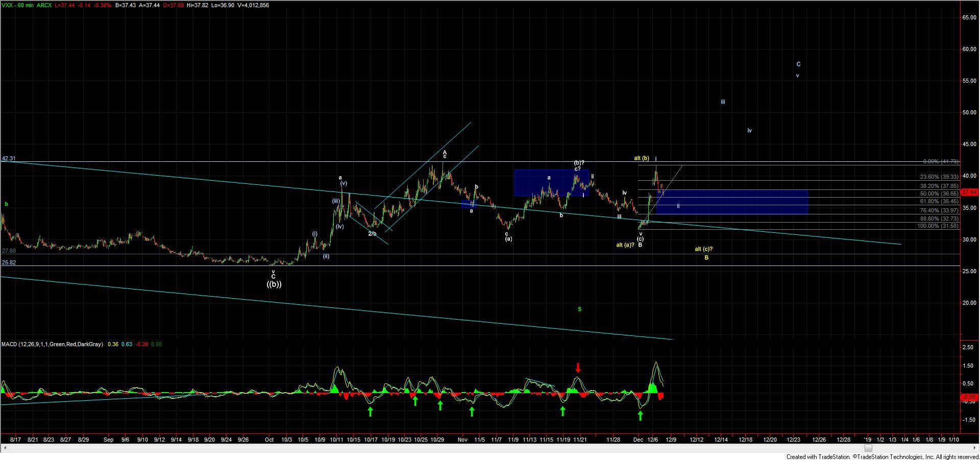This screenshot has width=980, height=460.
Task: Click the 'VXX - 60 min' symbol label
Action: (17, 5)
